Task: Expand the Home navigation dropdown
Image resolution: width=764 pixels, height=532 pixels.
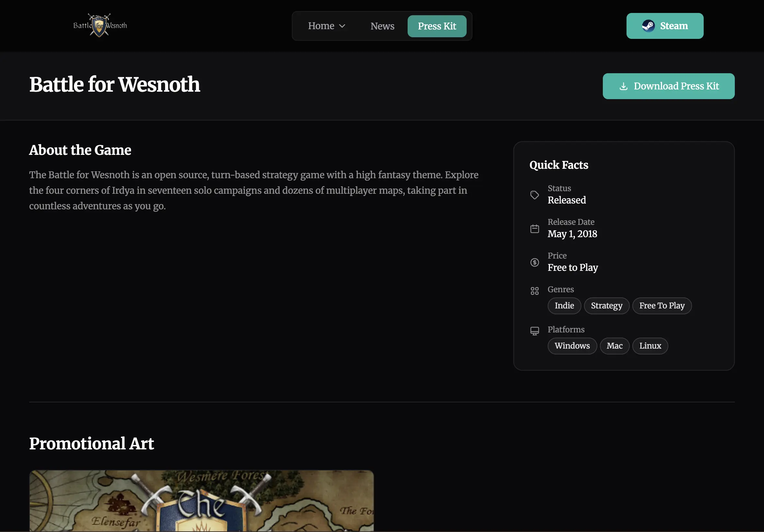Action: pyautogui.click(x=327, y=26)
